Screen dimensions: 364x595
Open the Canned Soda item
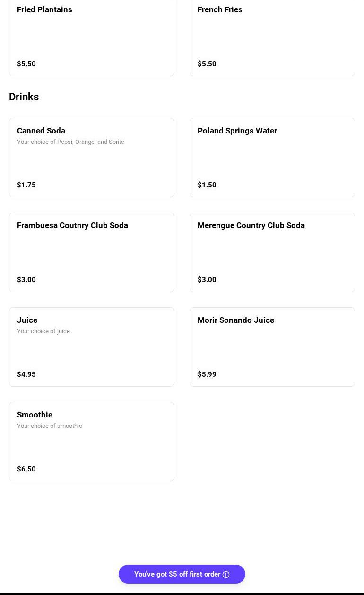92,158
